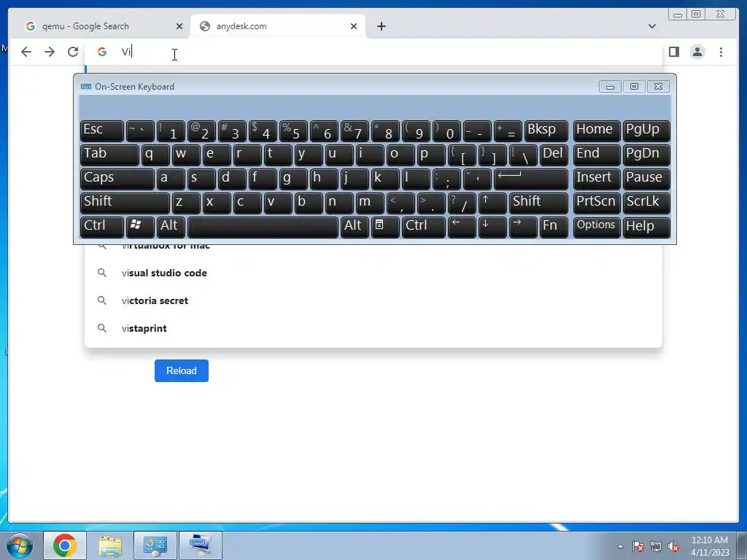Viewport: 747px width, 560px height.
Task: Tap the letter s key
Action: [x=201, y=179]
